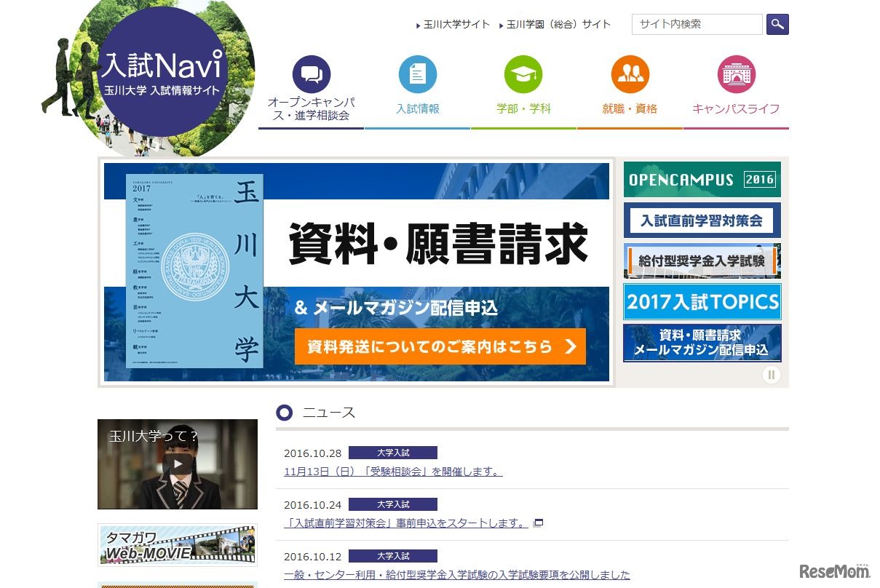880x588 pixels.
Task: Click the speech bubble open campus icon
Action: tap(312, 74)
